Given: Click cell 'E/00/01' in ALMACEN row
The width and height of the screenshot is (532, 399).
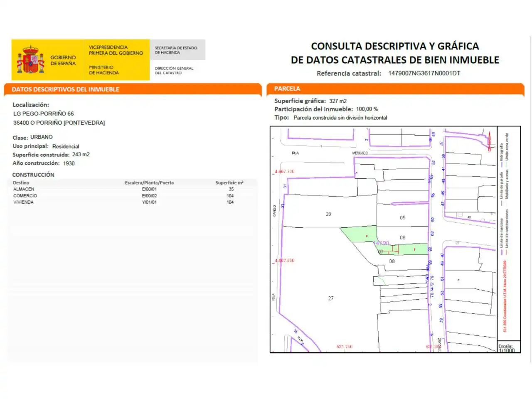Looking at the screenshot, I should (x=149, y=189).
